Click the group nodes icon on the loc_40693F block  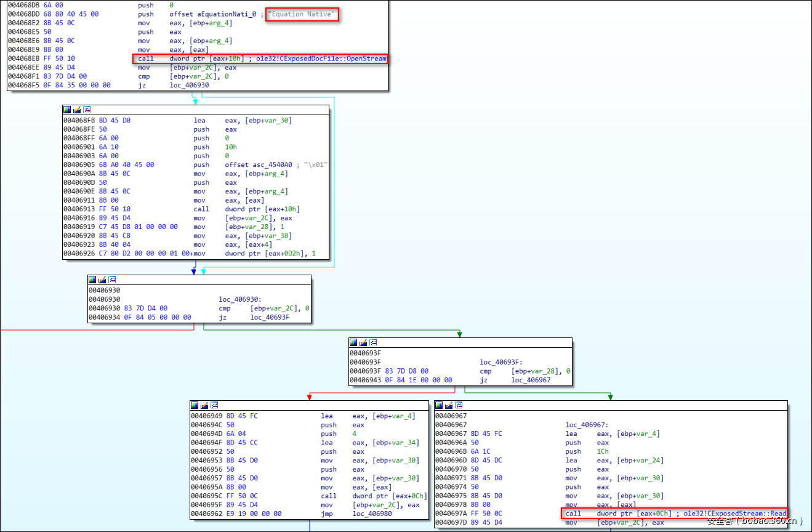pyautogui.click(x=373, y=342)
